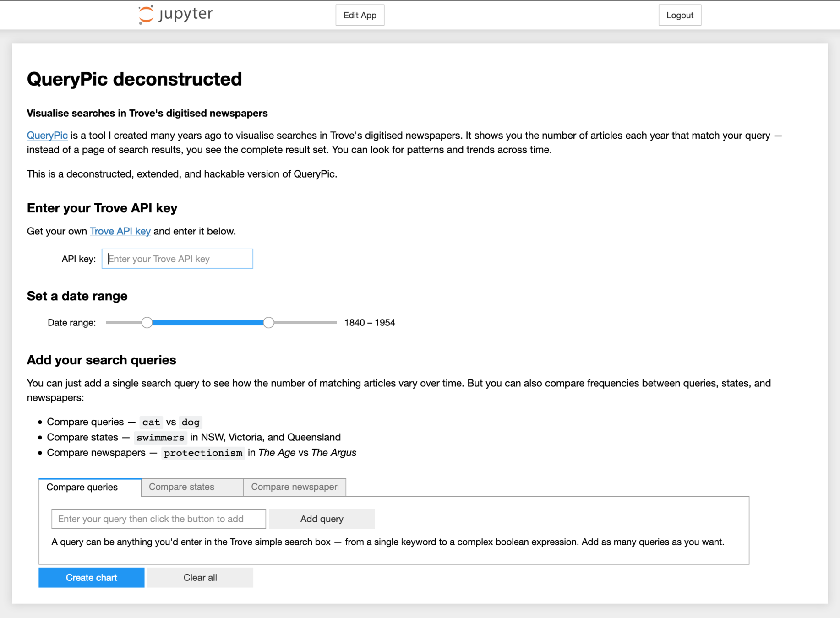Open the Edit App button
840x618 pixels.
(360, 15)
